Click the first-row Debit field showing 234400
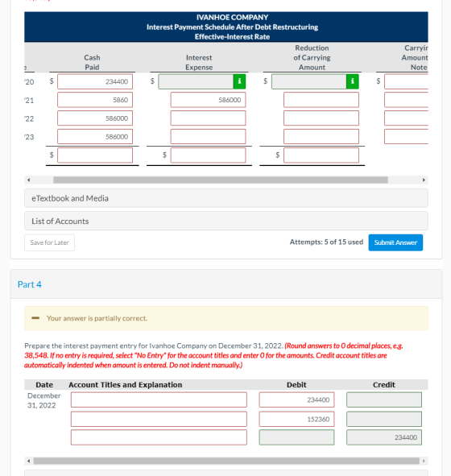Viewport: 451px width, 476px height. coord(296,399)
